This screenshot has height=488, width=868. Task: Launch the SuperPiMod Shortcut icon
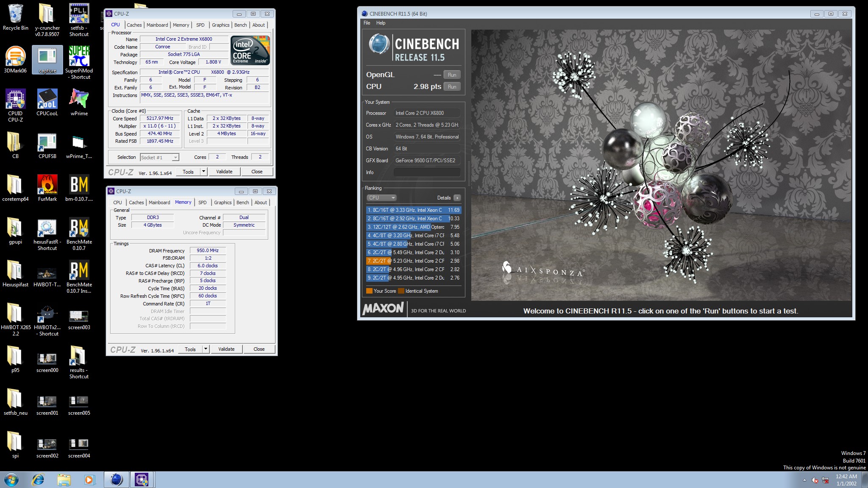pos(79,62)
